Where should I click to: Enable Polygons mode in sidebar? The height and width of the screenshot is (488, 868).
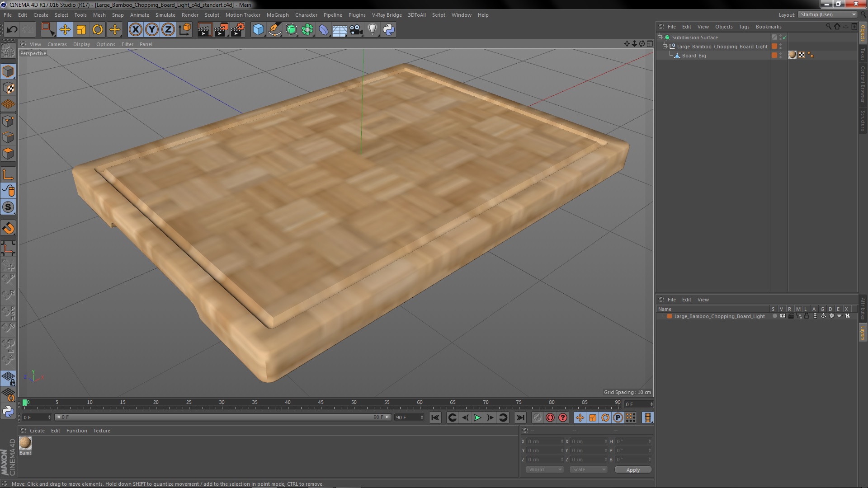pos(8,154)
